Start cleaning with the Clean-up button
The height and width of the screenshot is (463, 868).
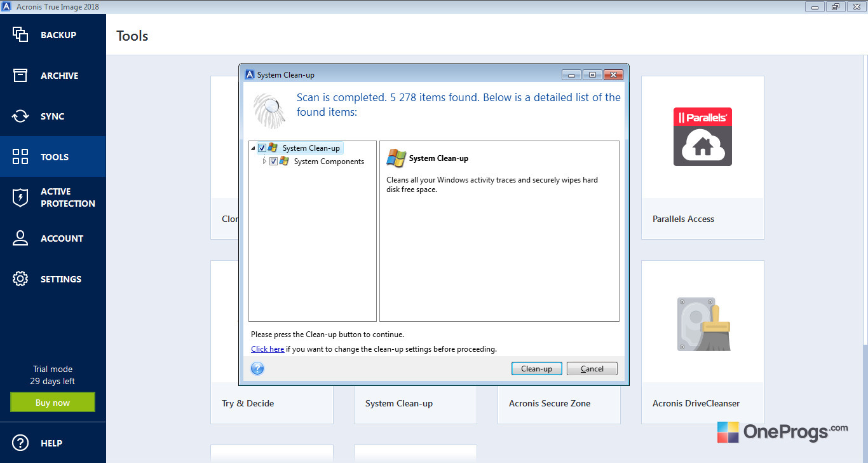(x=536, y=369)
